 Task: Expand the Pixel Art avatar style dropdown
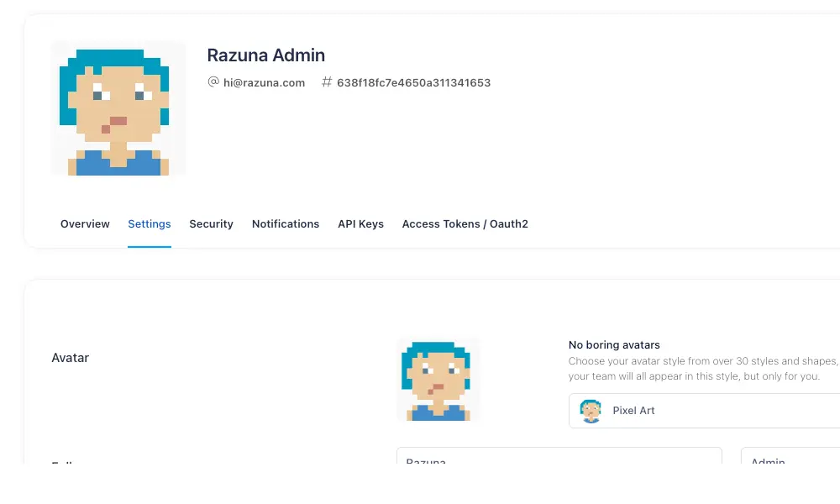[x=704, y=410]
